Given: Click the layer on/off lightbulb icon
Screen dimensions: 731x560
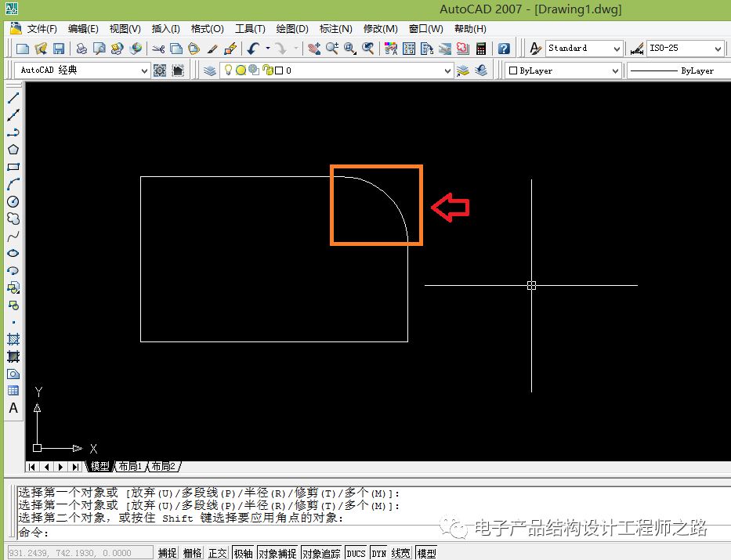Looking at the screenshot, I should (228, 70).
